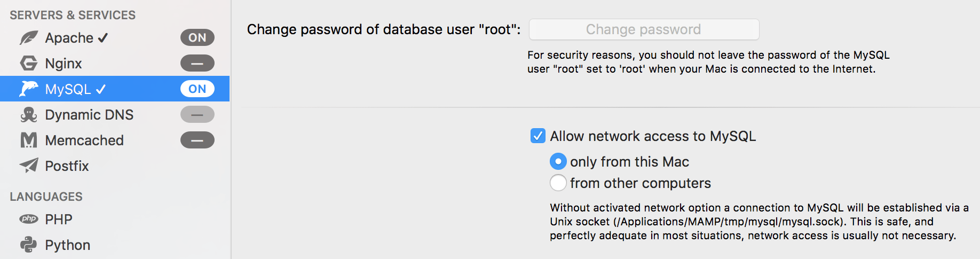Viewport: 980px width, 259px height.
Task: Click the PHP logo icon
Action: (29, 219)
